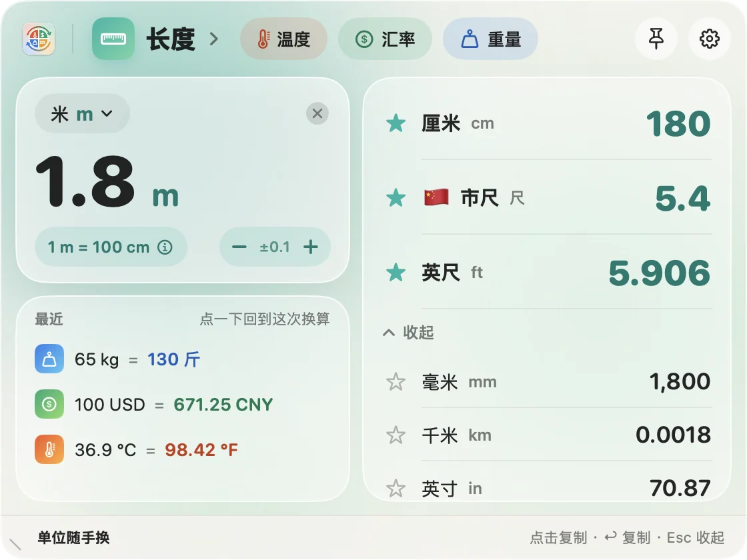Clear the input with the X button
The width and height of the screenshot is (747, 560).
click(x=317, y=113)
